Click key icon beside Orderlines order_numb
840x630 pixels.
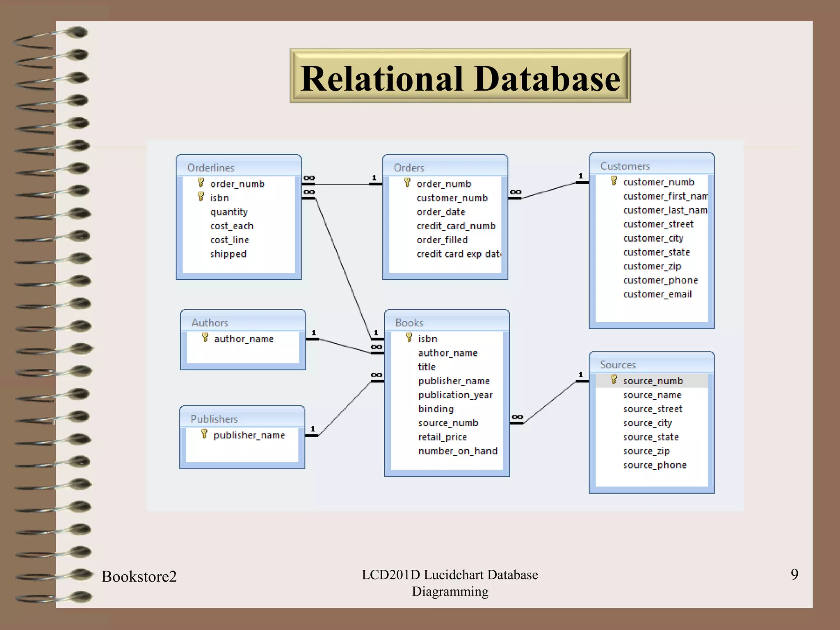201,183
